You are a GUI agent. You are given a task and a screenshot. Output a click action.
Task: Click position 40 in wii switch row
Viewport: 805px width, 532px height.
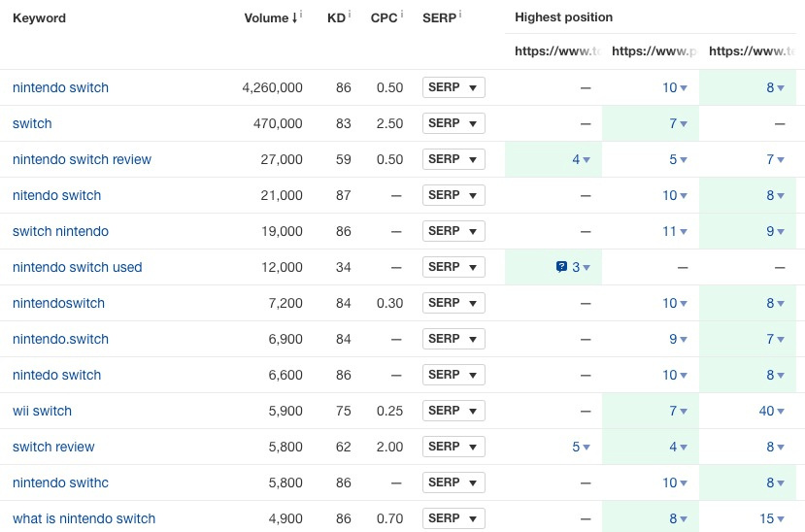pos(772,411)
